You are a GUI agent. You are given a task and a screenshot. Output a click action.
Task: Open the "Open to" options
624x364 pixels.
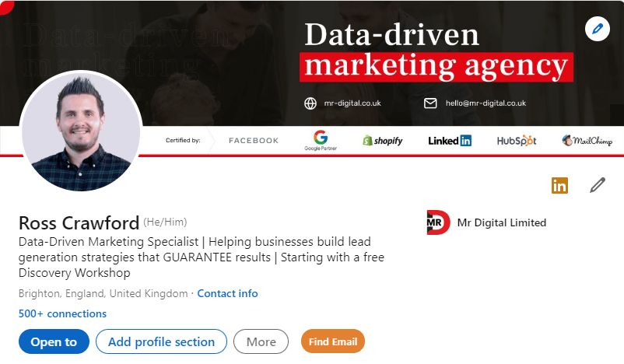pyautogui.click(x=54, y=341)
